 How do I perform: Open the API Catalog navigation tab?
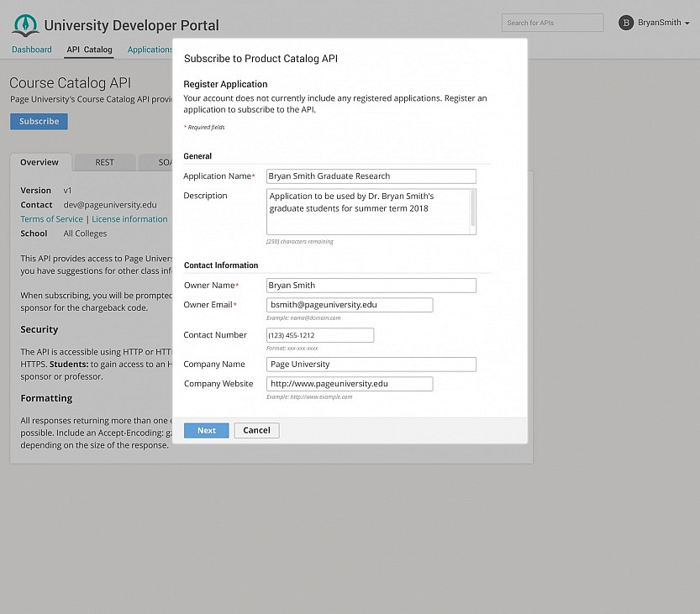[x=89, y=50]
